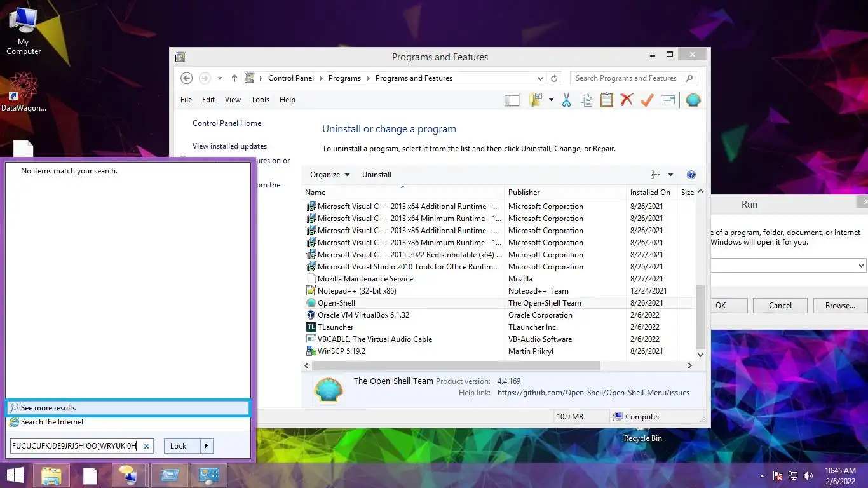Open the address bar history dropdown

540,78
